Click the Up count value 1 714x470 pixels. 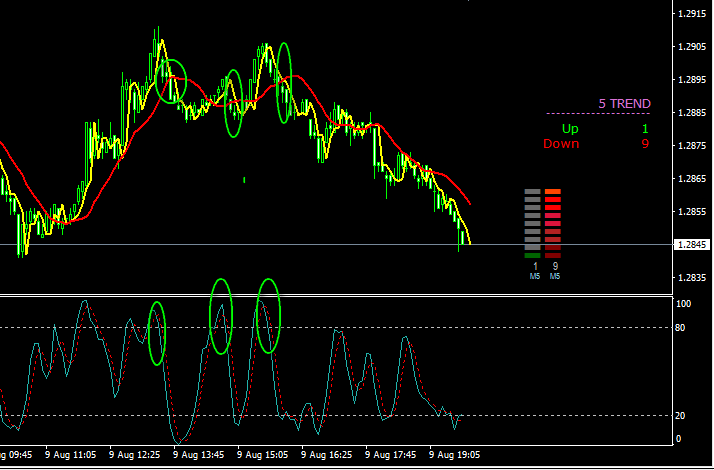(645, 128)
